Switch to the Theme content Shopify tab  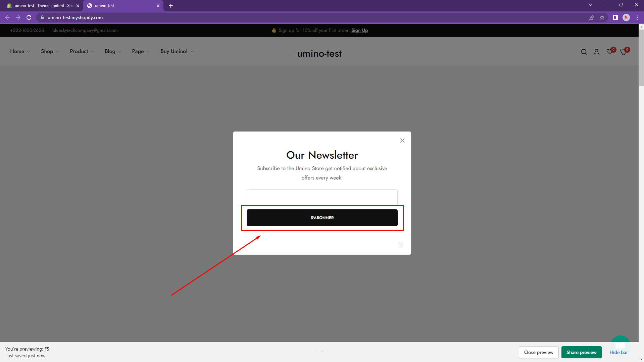pyautogui.click(x=42, y=6)
